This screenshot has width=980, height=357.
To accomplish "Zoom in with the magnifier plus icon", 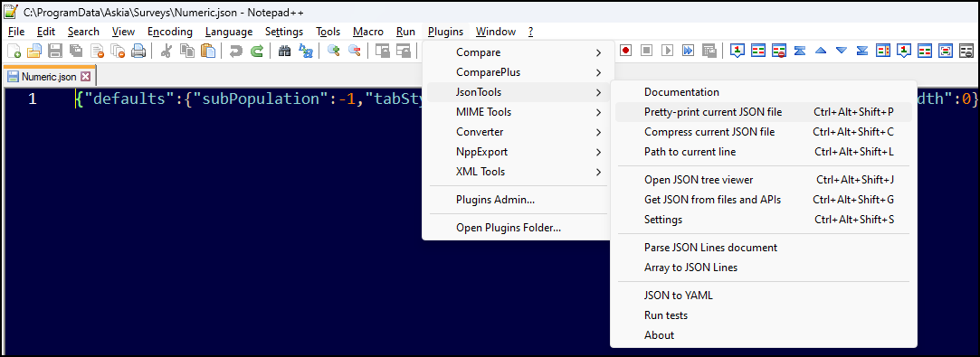I will pos(334,52).
